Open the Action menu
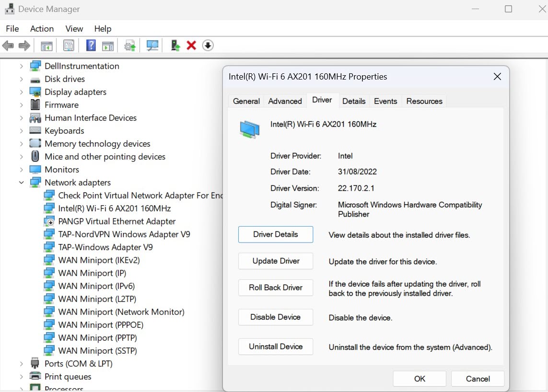This screenshot has width=548, height=392. [42, 29]
